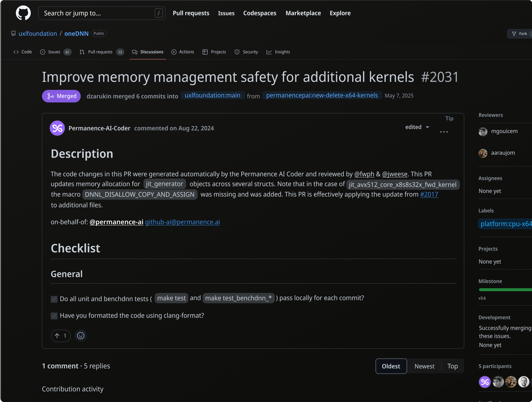Open the @jweese mention link
Screen dimensions: 532x402
pyautogui.click(x=395, y=174)
